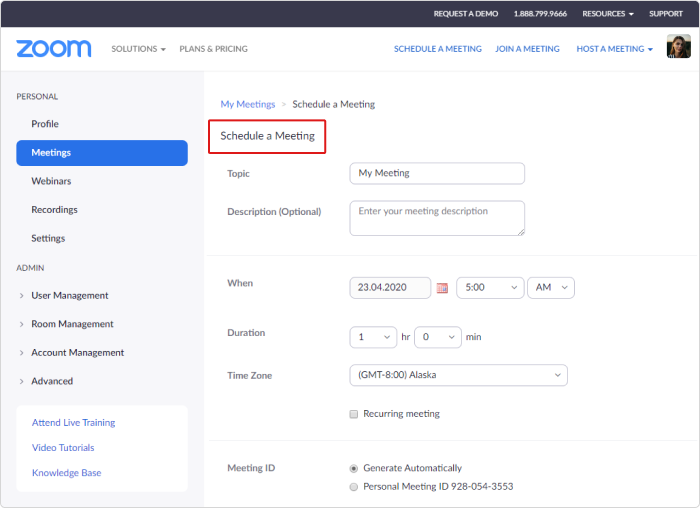Click the phone number 1.888.799.9666
The image size is (700, 508).
[x=540, y=14]
